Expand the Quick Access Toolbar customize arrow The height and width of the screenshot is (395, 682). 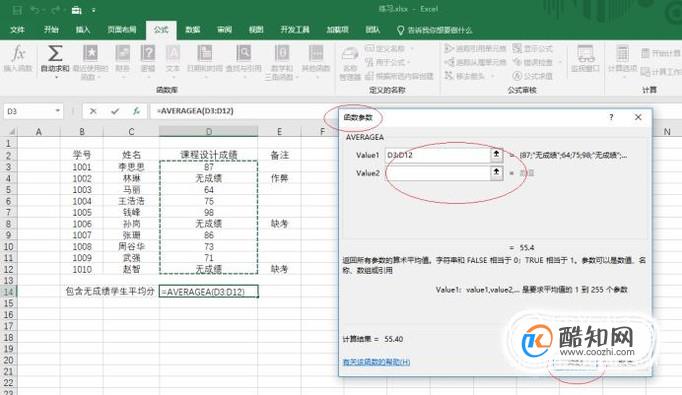(x=94, y=10)
